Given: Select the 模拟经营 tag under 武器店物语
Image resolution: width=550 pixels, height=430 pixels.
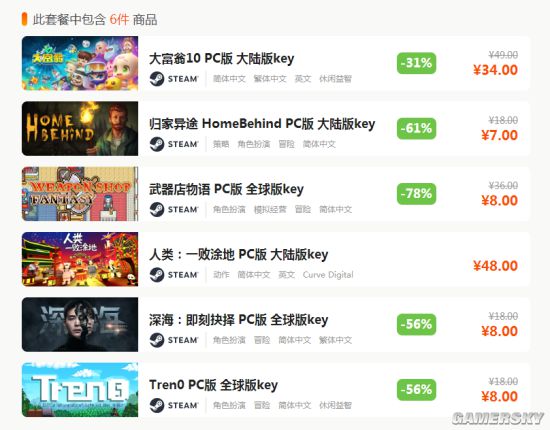Looking at the screenshot, I should (270, 209).
